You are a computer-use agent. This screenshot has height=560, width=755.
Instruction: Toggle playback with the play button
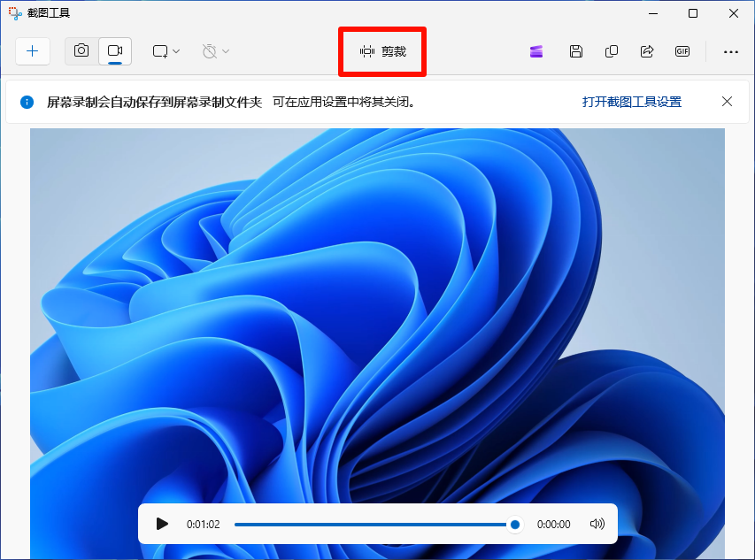tap(162, 524)
